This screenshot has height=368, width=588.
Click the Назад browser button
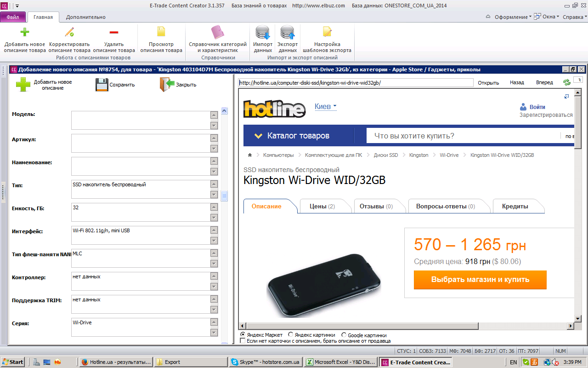coord(517,83)
